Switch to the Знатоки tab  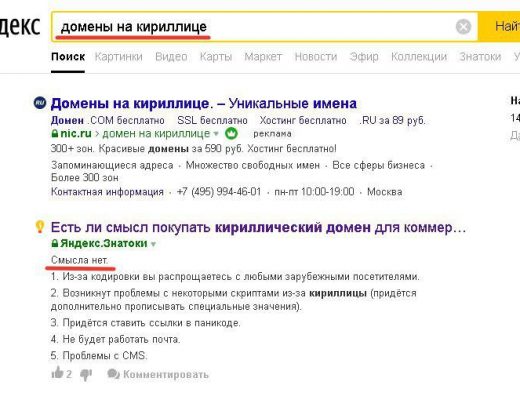(x=480, y=57)
